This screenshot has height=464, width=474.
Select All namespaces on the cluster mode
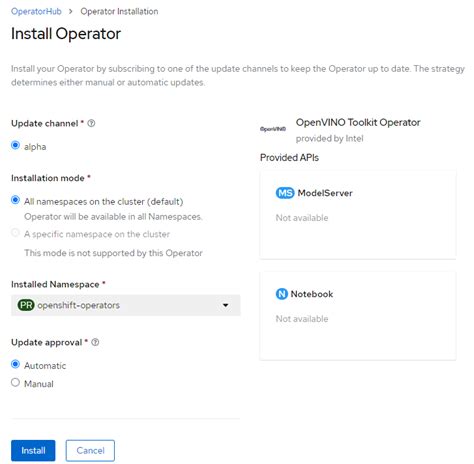[x=15, y=200]
